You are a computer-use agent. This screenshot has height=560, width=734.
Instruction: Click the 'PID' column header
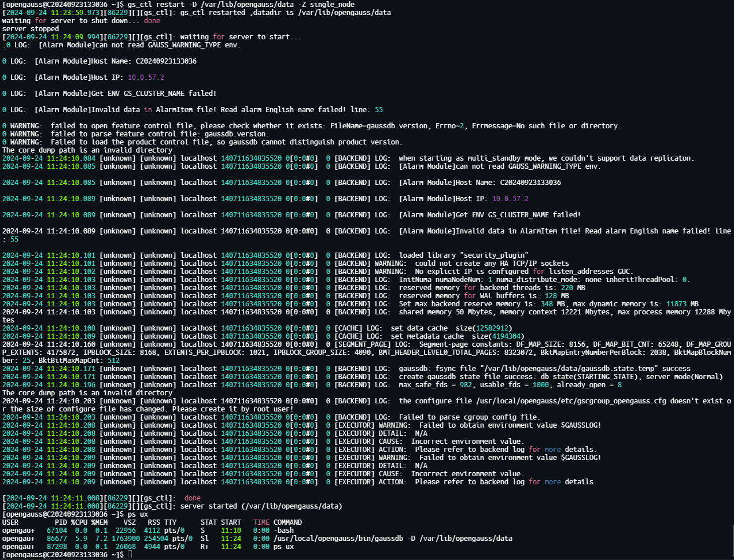pyautogui.click(x=61, y=522)
